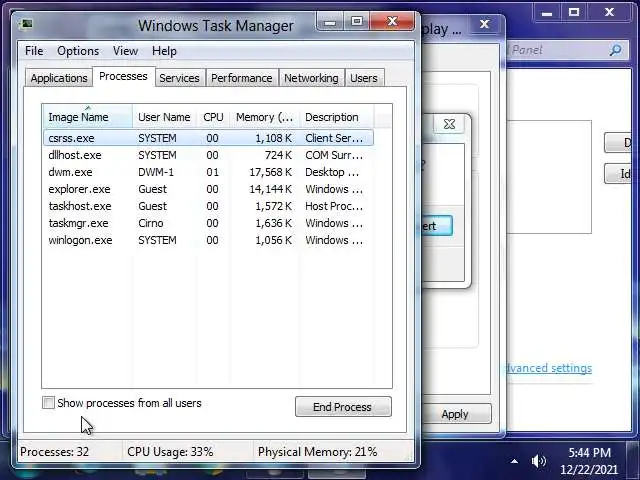Screen dimensions: 640x480
Task: Click Physical Memory: 21% status entry
Action: (x=318, y=452)
